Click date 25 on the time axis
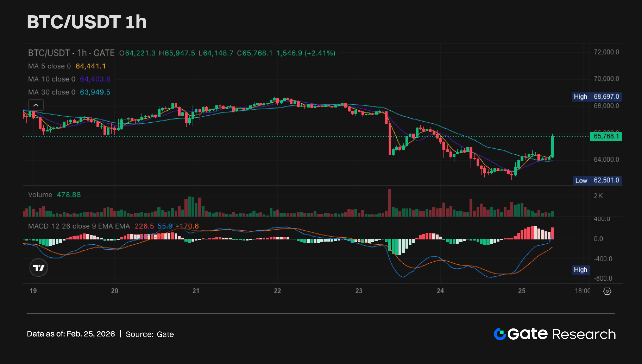This screenshot has width=642, height=364. [521, 291]
